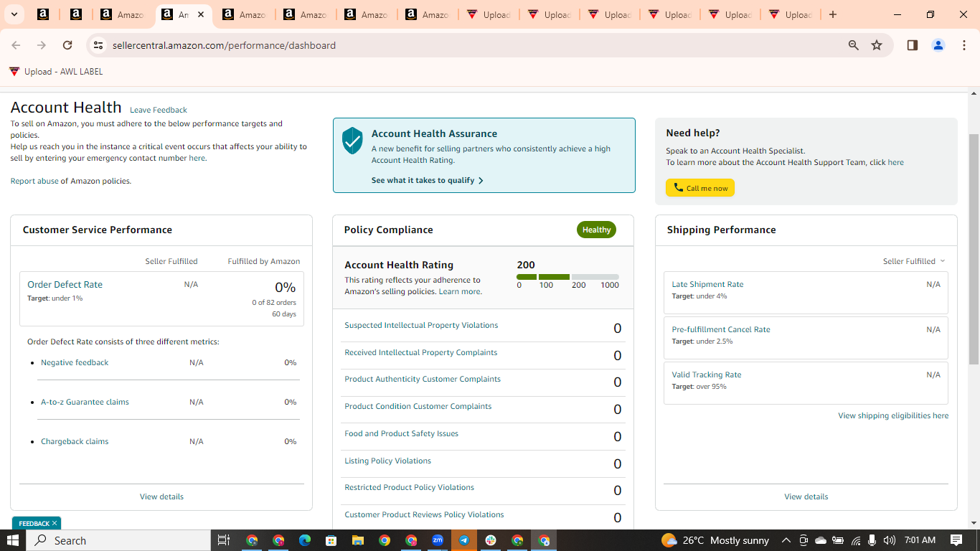Launch Microsoft Edge from taskbar
The width and height of the screenshot is (980, 551).
tap(305, 540)
